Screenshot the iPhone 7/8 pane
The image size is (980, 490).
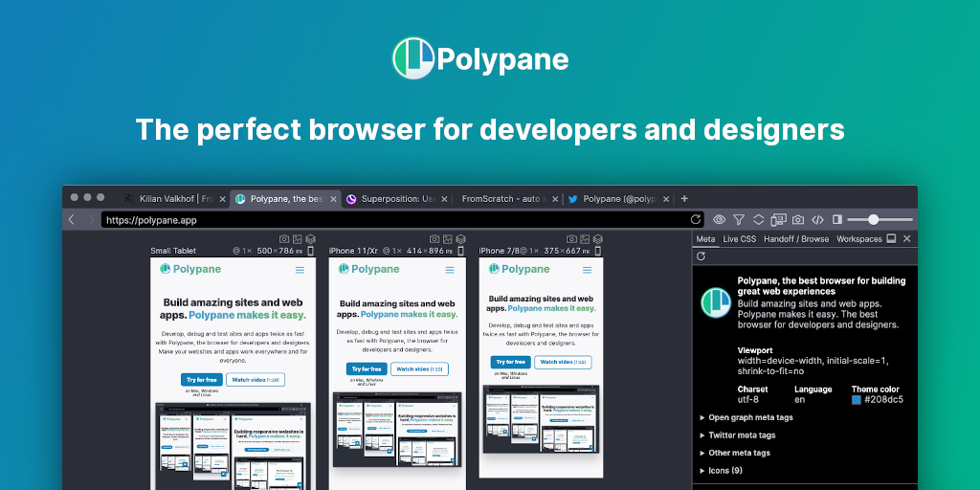pyautogui.click(x=571, y=238)
